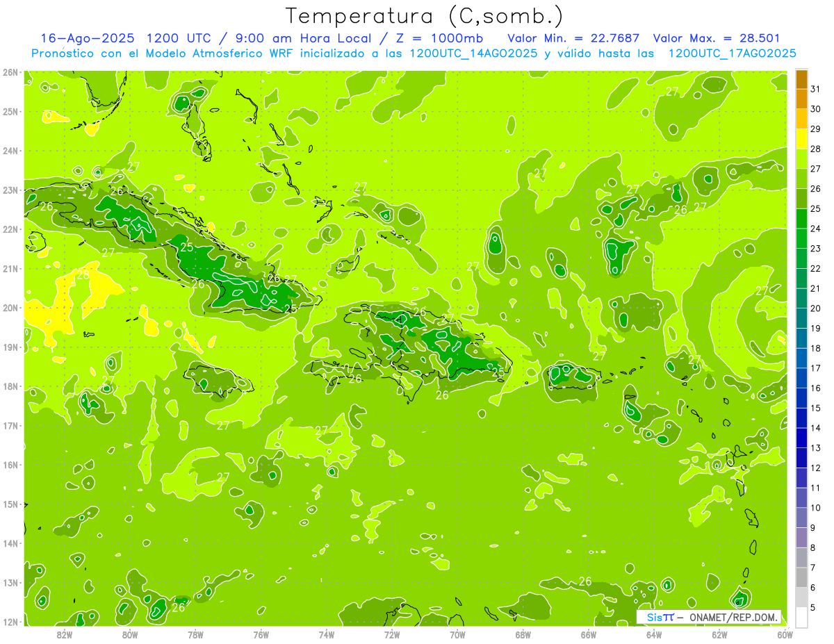
Task: Select the 1200UTC_14AGO2025 initialization time
Action: point(473,53)
